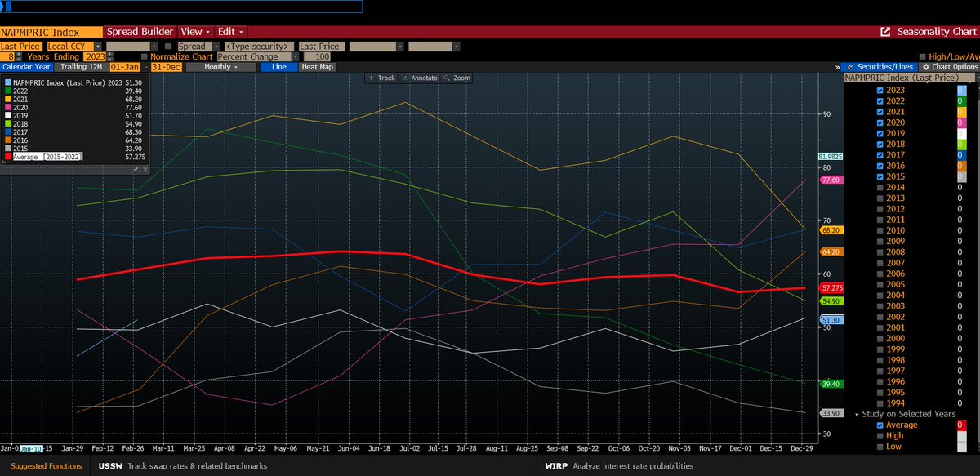Click the chevron to collapse the right panel
The width and height of the screenshot is (980, 476).
837,67
